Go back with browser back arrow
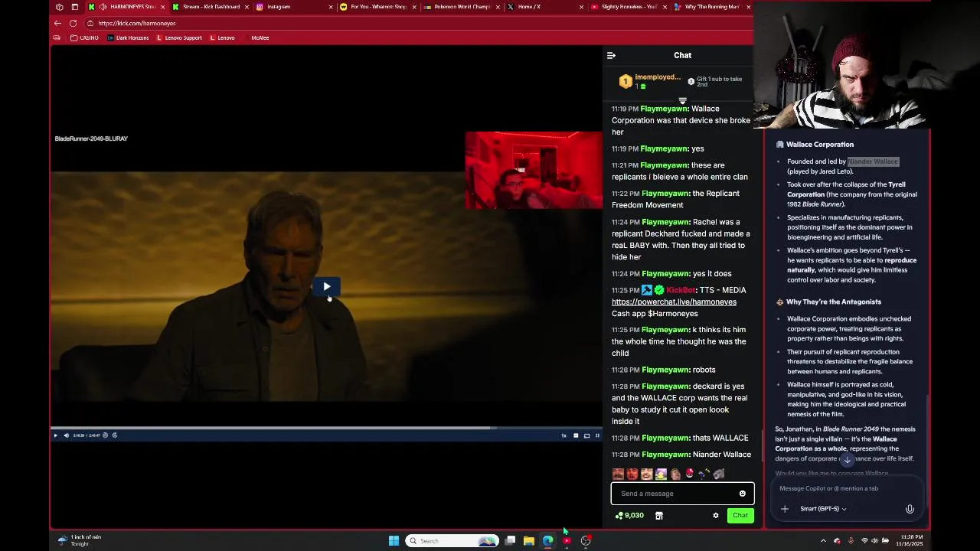The height and width of the screenshot is (551, 980). pyautogui.click(x=57, y=23)
